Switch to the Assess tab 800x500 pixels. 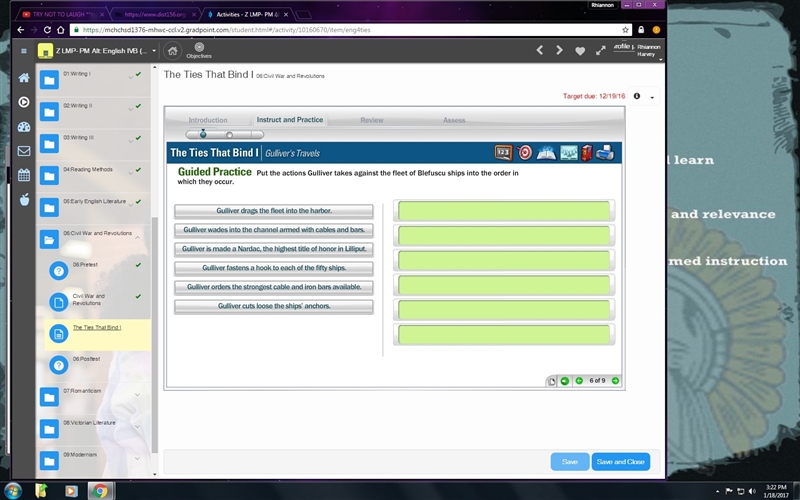pos(454,120)
